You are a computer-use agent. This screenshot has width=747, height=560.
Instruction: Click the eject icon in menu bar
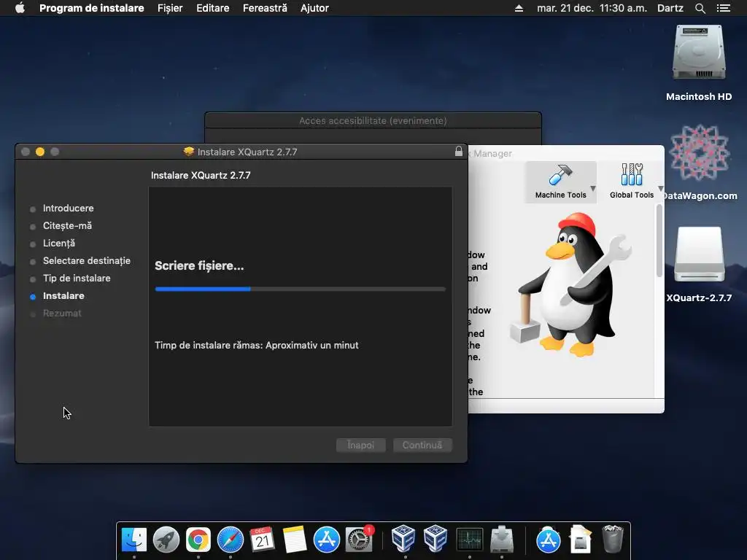pos(519,8)
